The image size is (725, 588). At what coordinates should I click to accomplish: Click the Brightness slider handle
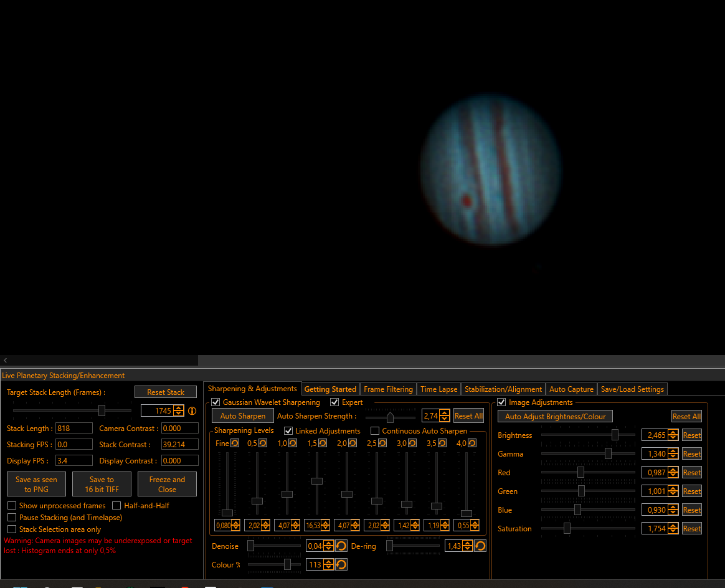click(615, 435)
